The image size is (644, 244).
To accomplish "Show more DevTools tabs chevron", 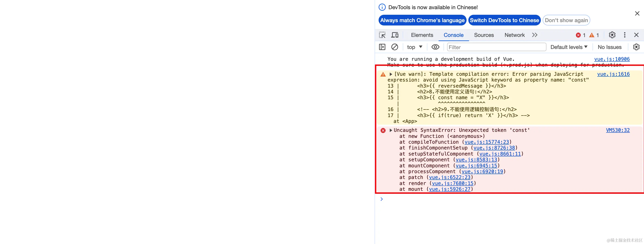I will (535, 35).
